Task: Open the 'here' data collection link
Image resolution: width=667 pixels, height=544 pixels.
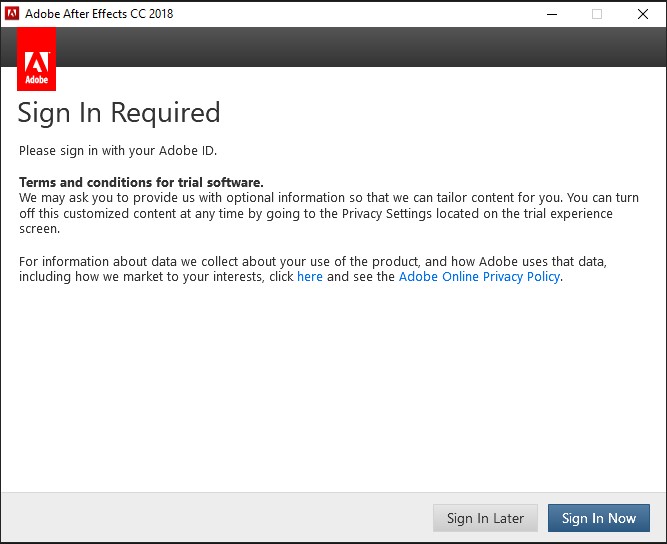Action: tap(310, 277)
